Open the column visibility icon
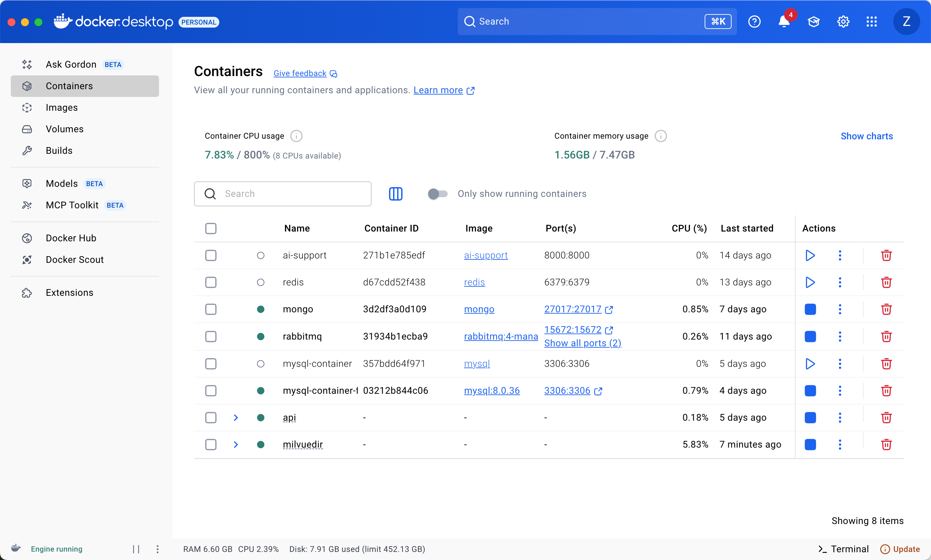The width and height of the screenshot is (931, 560). (395, 194)
